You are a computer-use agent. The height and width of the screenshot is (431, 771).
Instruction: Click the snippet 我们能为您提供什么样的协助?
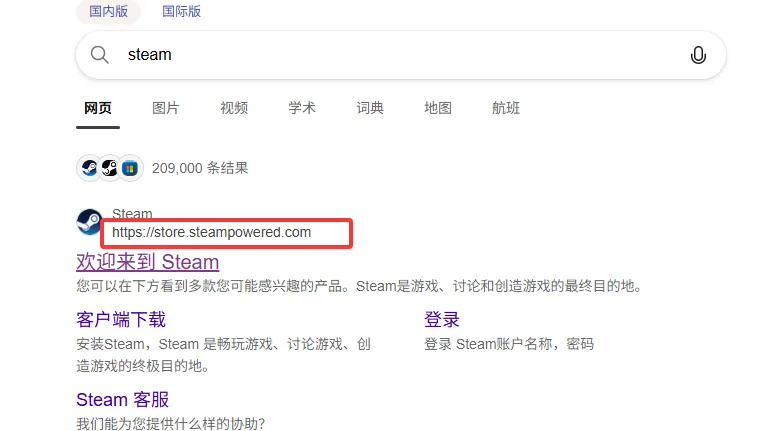click(x=171, y=423)
